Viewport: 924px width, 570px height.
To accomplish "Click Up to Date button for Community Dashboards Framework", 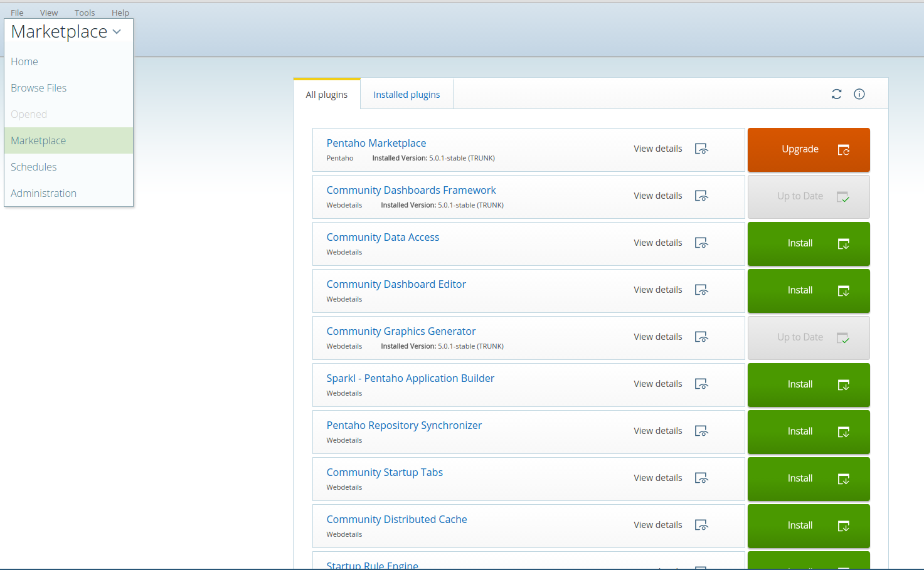I will [809, 196].
